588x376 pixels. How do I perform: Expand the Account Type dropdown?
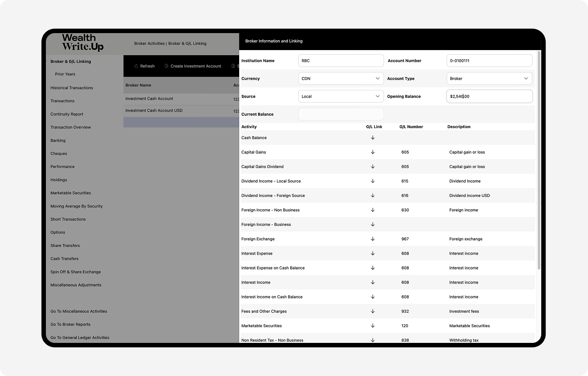(489, 79)
